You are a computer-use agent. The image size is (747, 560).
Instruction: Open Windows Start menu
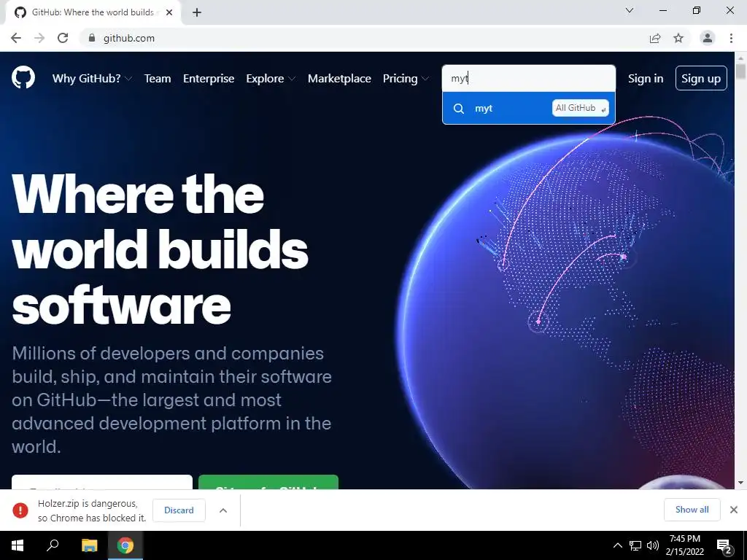tap(18, 545)
